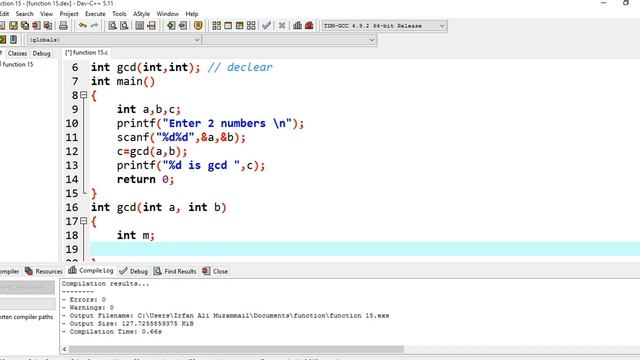
Task: Collapse the main() block at line 8
Action: coord(84,95)
